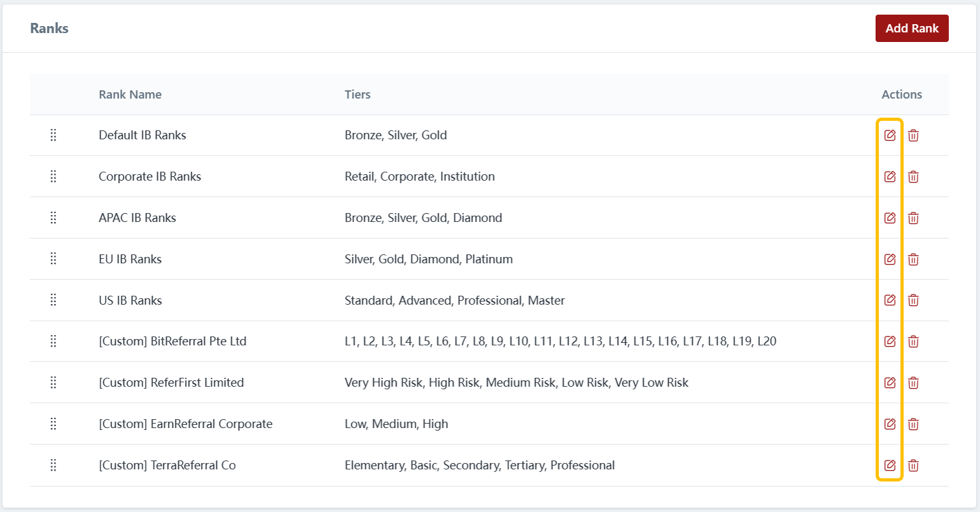Select the US IB Ranks name
The height and width of the screenshot is (512, 980).
point(130,300)
